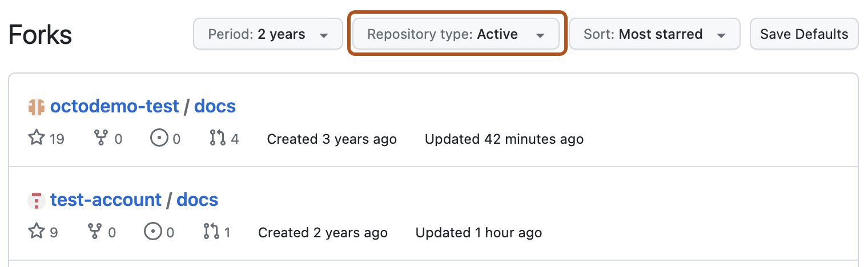The height and width of the screenshot is (267, 868).
Task: Open docs repository under octodemo-test
Action: (215, 106)
